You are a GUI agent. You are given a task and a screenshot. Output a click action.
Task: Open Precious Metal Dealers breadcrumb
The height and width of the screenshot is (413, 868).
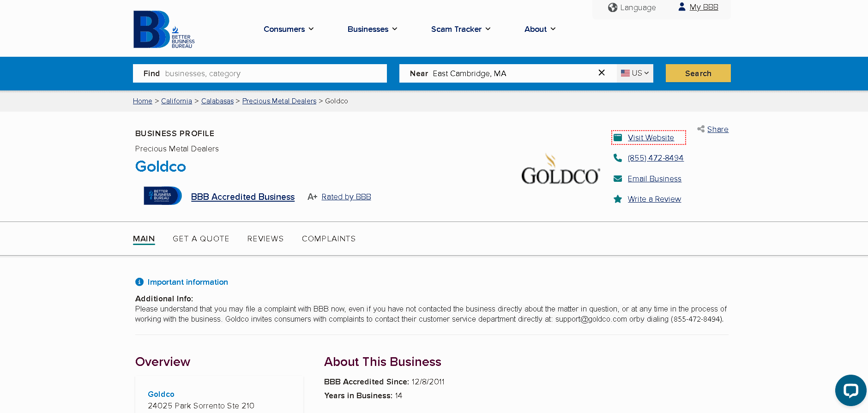pyautogui.click(x=279, y=101)
